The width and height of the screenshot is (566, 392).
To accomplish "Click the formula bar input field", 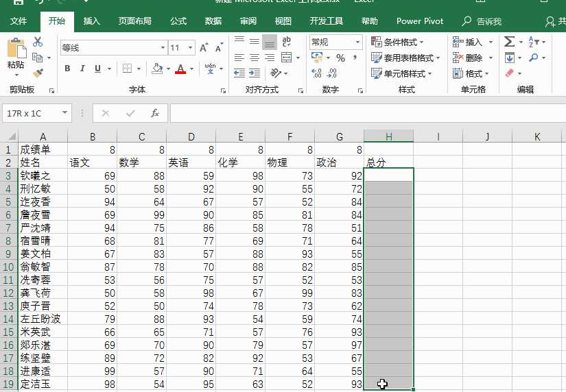I will click(x=368, y=113).
